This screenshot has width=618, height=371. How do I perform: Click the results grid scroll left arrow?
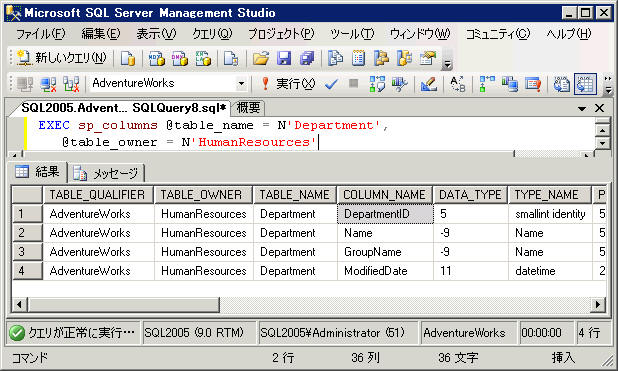pyautogui.click(x=20, y=304)
